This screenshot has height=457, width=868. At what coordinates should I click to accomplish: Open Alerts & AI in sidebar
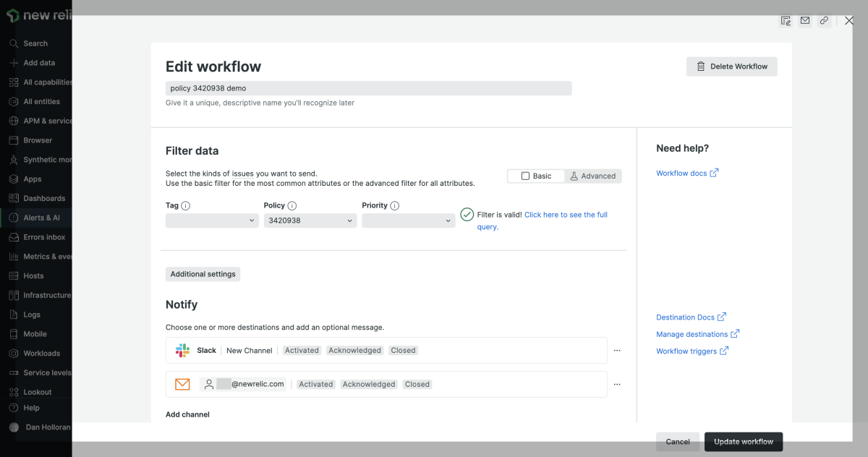(x=41, y=218)
